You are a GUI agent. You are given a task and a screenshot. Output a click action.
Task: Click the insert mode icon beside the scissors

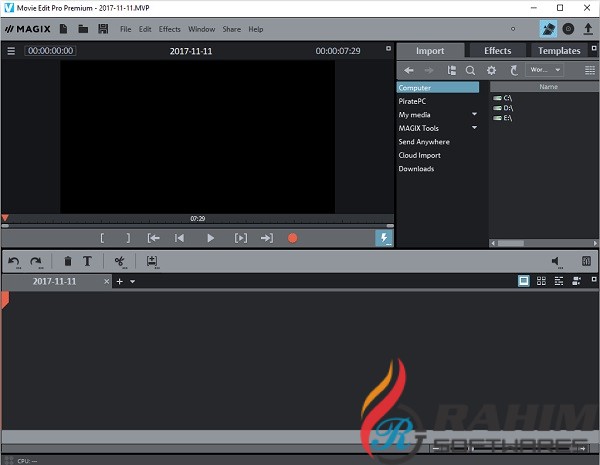click(152, 262)
